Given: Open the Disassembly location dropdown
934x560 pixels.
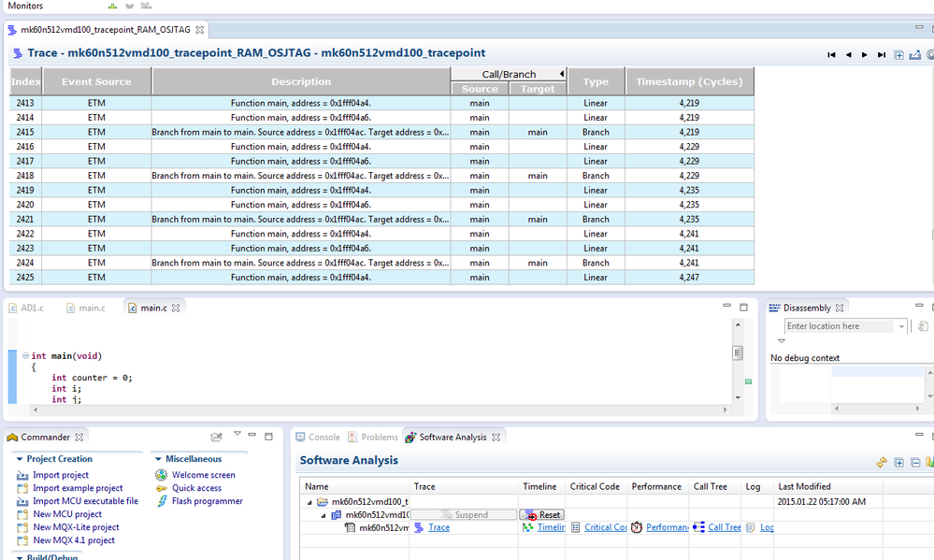Looking at the screenshot, I should coord(900,326).
